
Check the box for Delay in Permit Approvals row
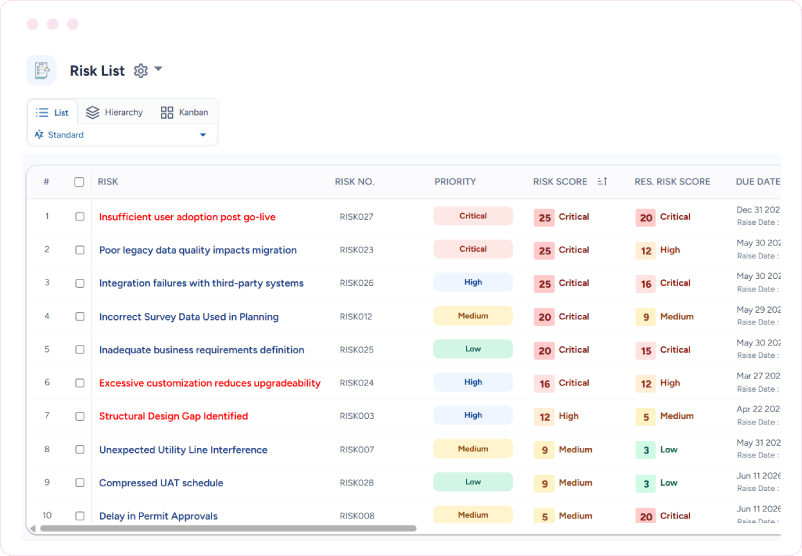click(x=80, y=516)
